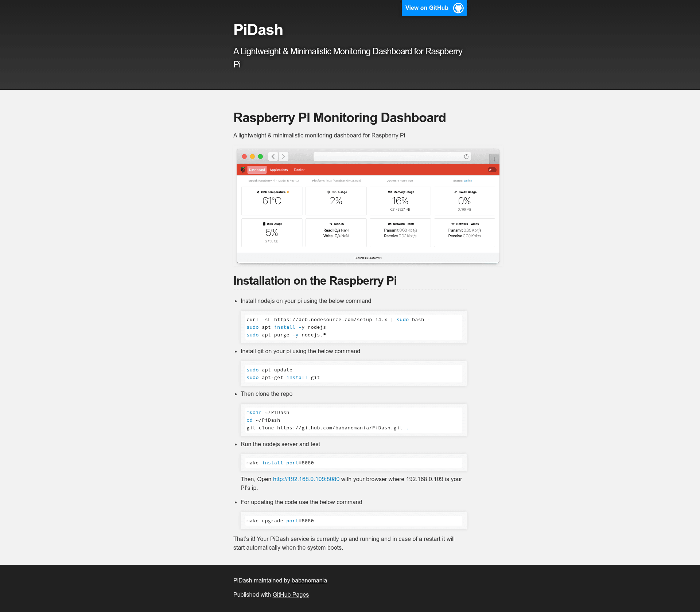Click the Network wlan0 wifi icon
The image size is (700, 612).
coord(453,224)
